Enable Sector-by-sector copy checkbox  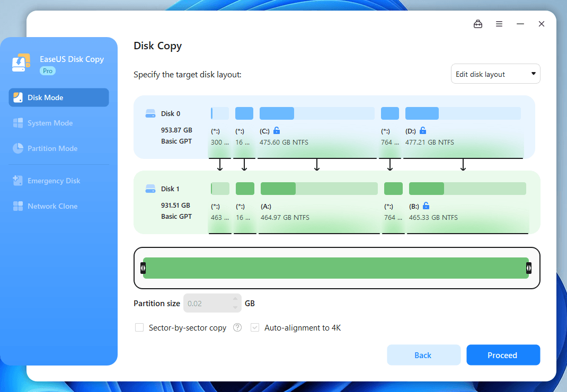(x=139, y=327)
